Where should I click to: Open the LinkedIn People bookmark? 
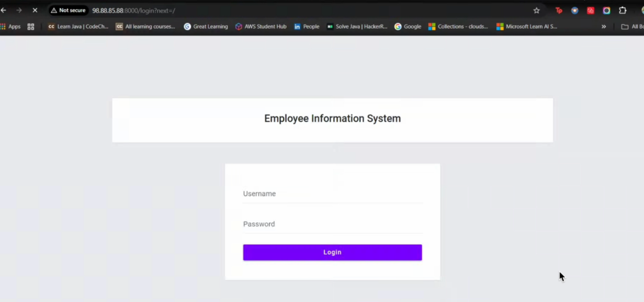307,27
